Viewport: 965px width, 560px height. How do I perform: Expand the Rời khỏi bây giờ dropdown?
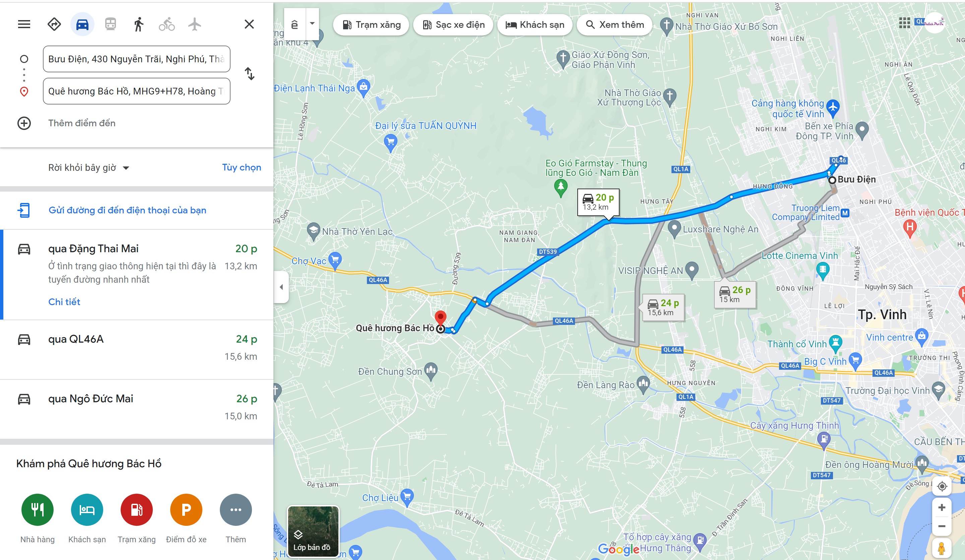pos(89,168)
